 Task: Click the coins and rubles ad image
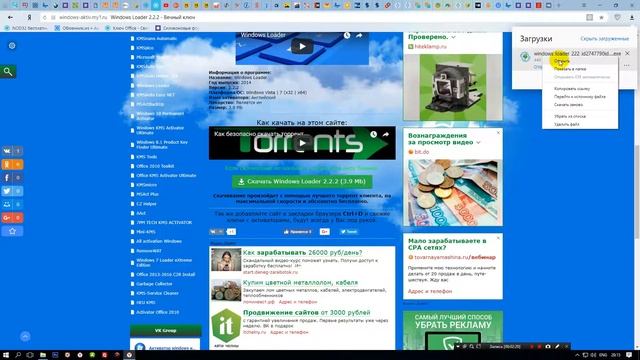[x=453, y=193]
